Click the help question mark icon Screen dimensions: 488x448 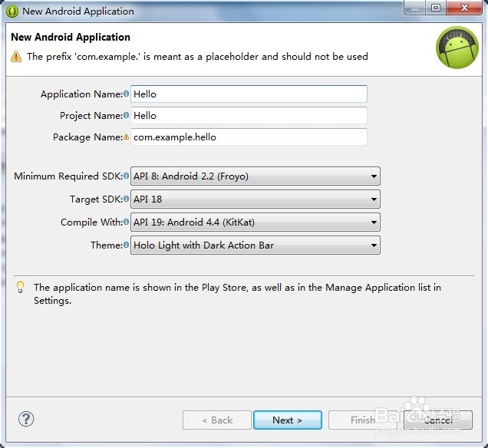[x=26, y=419]
